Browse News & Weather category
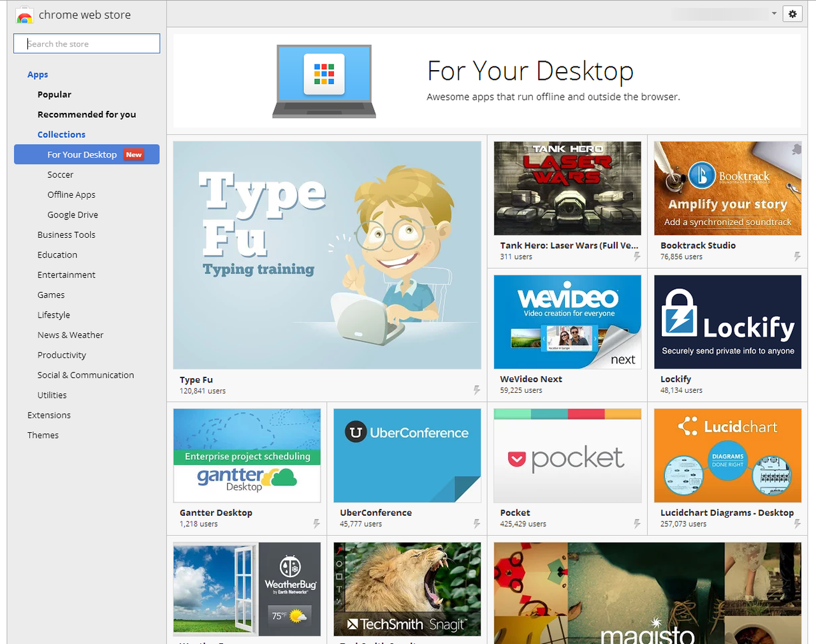816x644 pixels. (x=70, y=335)
